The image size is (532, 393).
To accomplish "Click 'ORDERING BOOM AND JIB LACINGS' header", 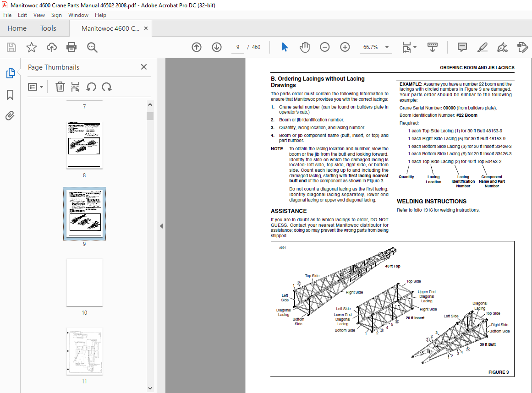I will pyautogui.click(x=477, y=67).
